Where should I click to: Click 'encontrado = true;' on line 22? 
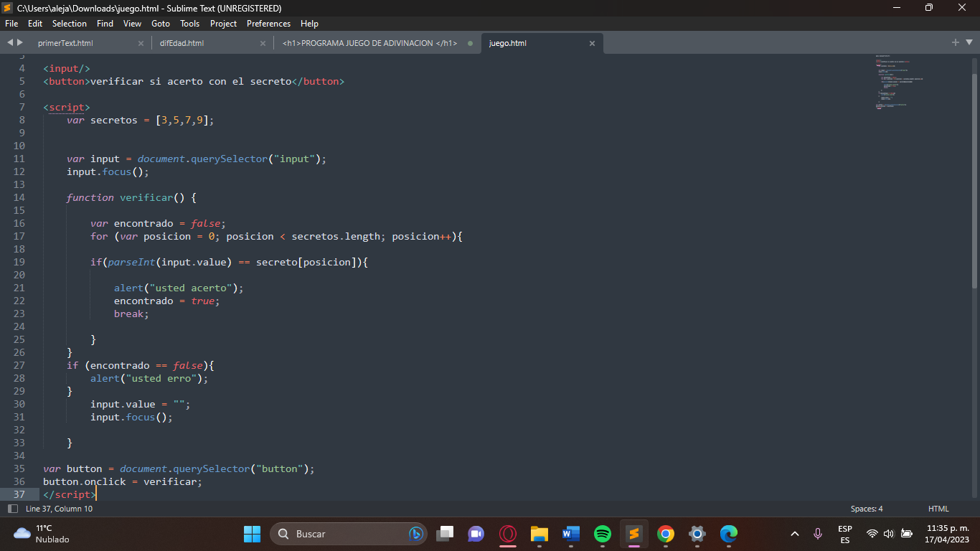[166, 301]
